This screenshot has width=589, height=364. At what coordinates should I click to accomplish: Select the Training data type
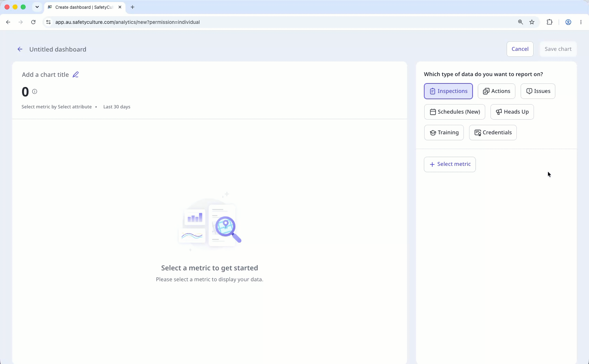point(444,133)
